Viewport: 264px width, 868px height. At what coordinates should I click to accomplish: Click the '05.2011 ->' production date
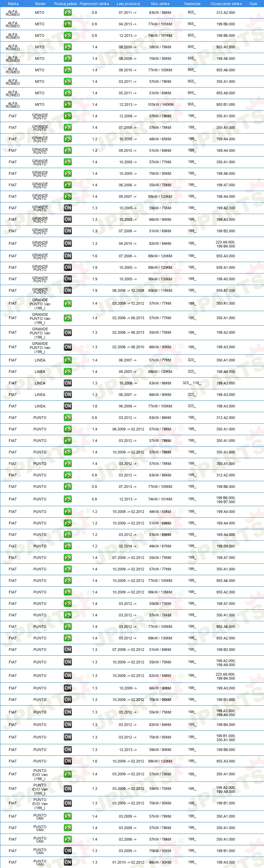[x=128, y=93]
